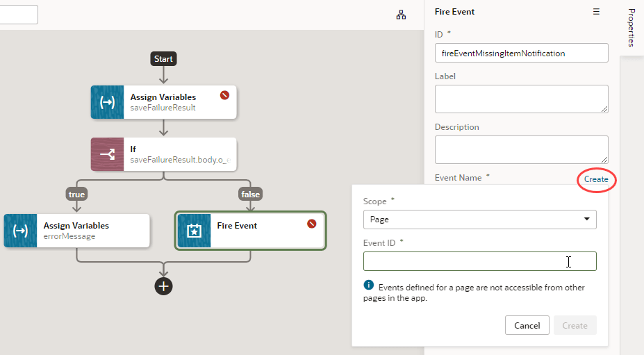Open the Fire Event panel hamburger menu
The height and width of the screenshot is (355, 644).
pos(596,12)
